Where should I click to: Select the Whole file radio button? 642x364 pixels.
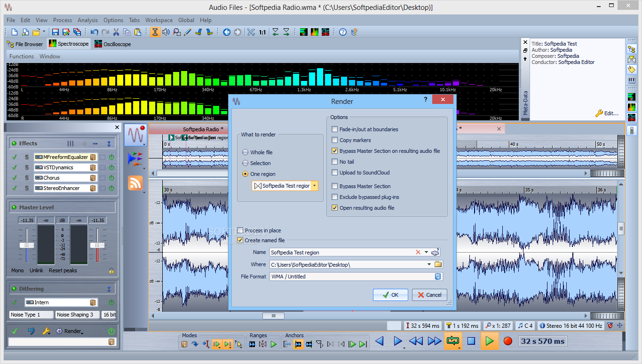point(246,152)
